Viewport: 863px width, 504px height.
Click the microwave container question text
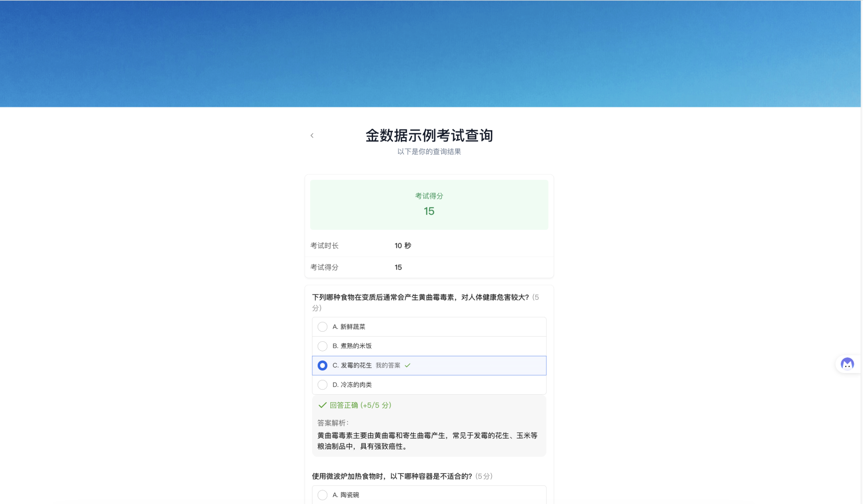(x=391, y=476)
